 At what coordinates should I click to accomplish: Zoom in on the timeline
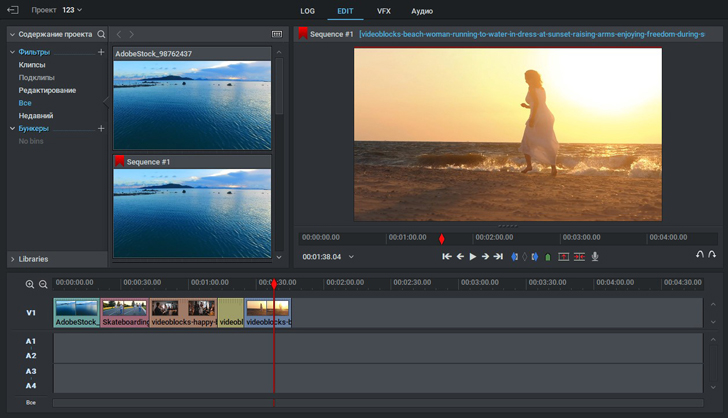click(30, 284)
